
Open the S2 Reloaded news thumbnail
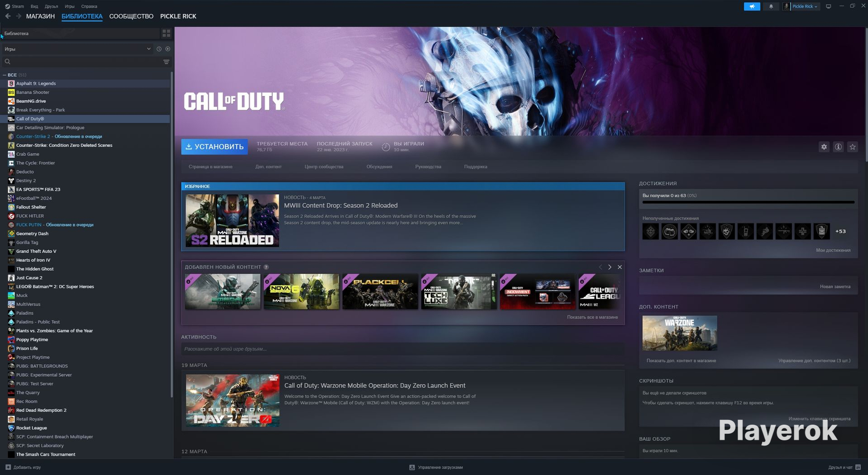[x=233, y=220]
